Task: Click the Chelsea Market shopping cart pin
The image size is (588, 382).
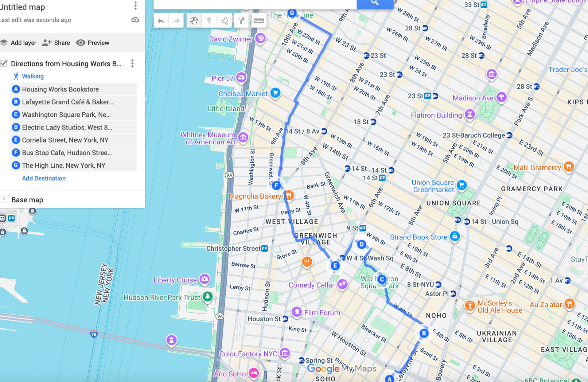Action: point(275,93)
